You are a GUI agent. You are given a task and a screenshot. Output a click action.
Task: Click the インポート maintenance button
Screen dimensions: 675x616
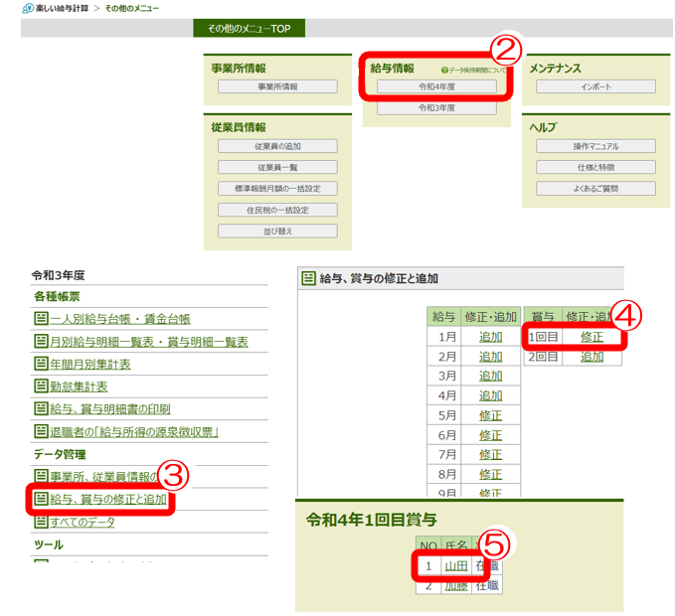tap(594, 87)
